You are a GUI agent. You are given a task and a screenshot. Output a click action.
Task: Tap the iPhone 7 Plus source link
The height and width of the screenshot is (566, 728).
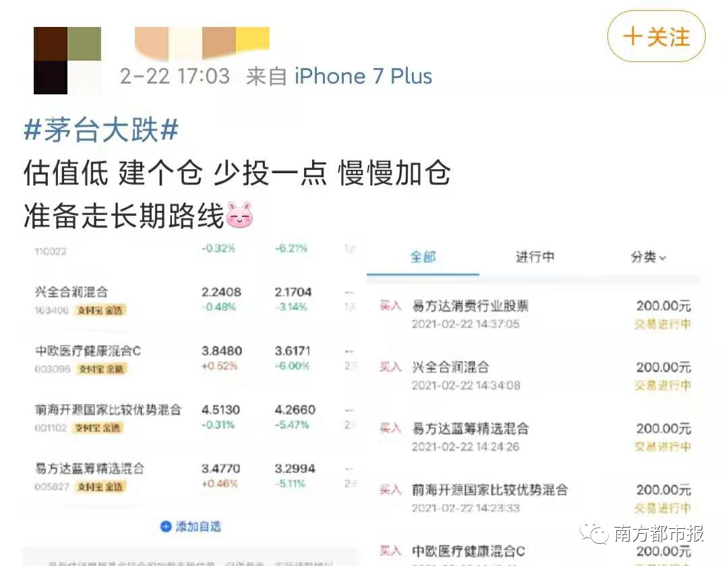coord(363,76)
